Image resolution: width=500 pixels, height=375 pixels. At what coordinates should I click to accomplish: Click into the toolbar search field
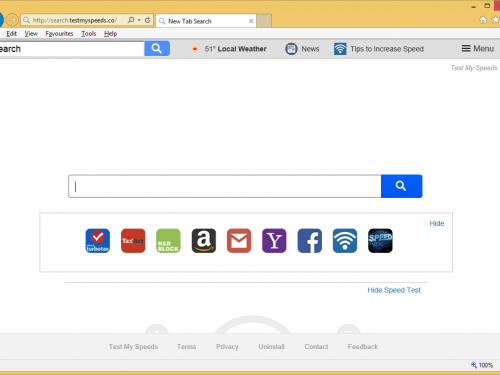point(72,49)
